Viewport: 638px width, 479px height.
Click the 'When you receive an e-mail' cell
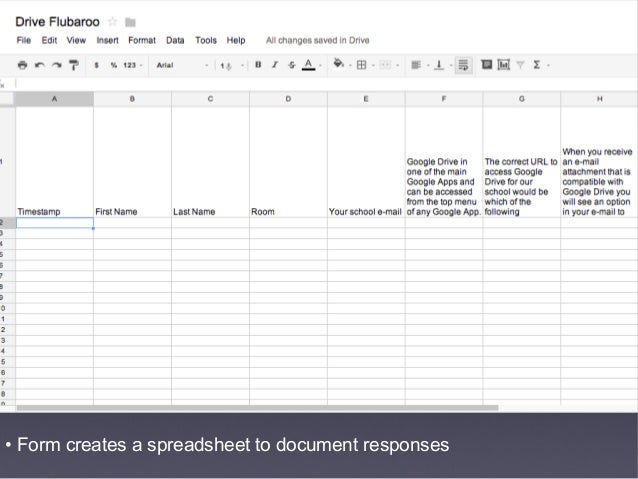point(599,162)
